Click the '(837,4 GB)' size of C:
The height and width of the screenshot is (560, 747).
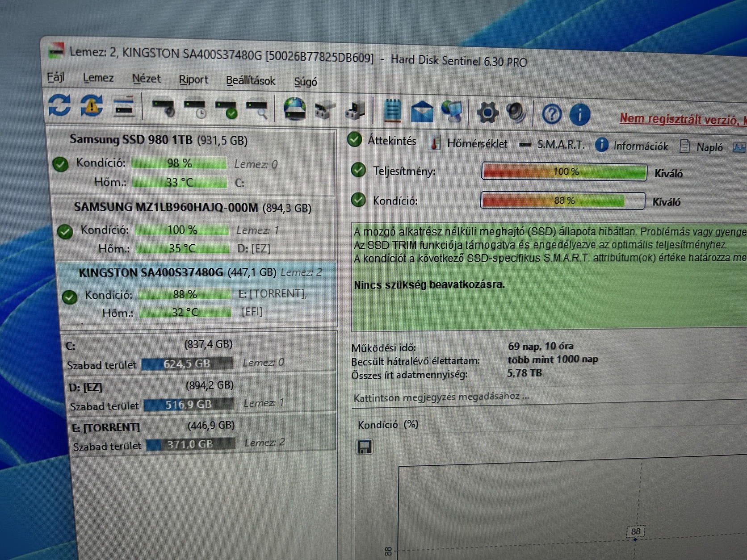(208, 344)
